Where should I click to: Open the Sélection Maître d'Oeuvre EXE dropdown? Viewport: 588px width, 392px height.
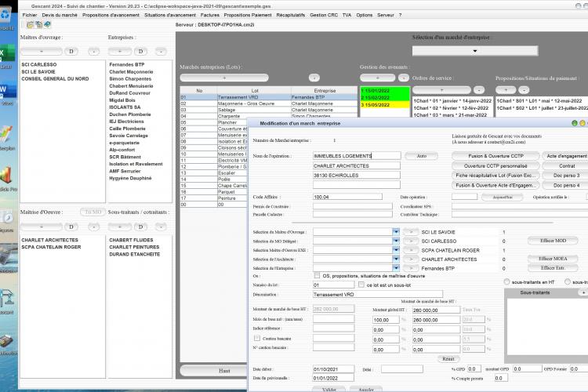(x=396, y=250)
